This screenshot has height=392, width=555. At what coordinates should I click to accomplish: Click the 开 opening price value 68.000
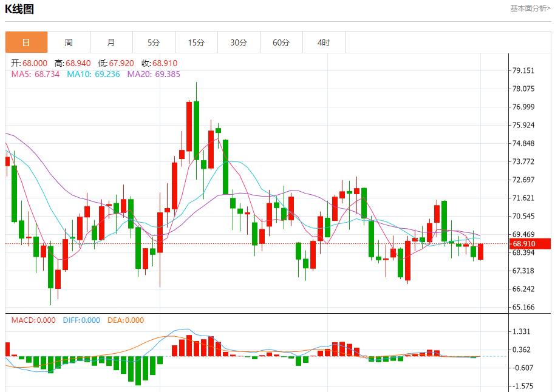35,63
